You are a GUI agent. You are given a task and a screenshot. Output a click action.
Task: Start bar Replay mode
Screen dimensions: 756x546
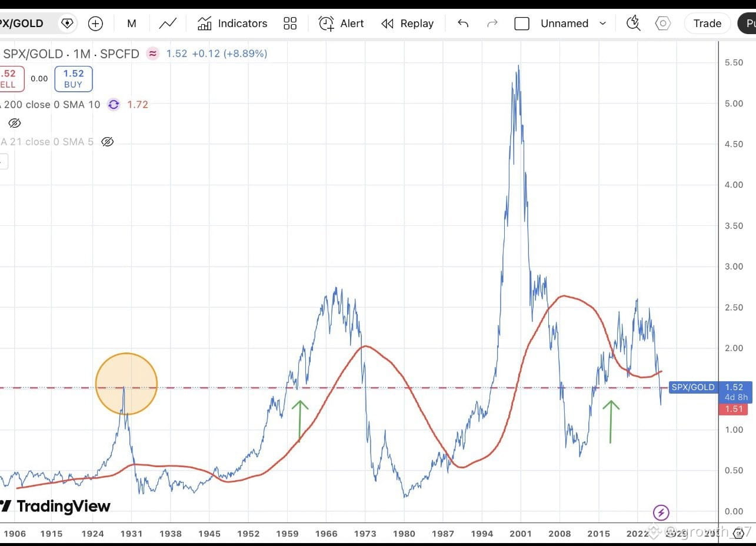[x=407, y=24]
